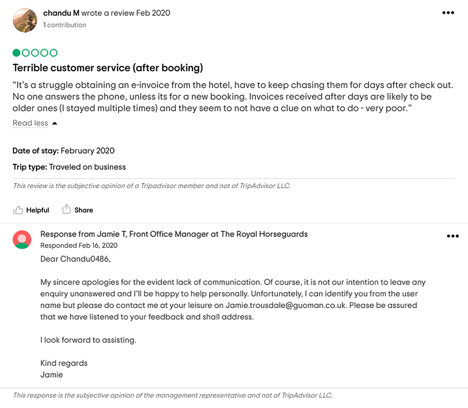Open chandu M's profile avatar
Viewport: 468px width, 408px height.
(x=25, y=20)
